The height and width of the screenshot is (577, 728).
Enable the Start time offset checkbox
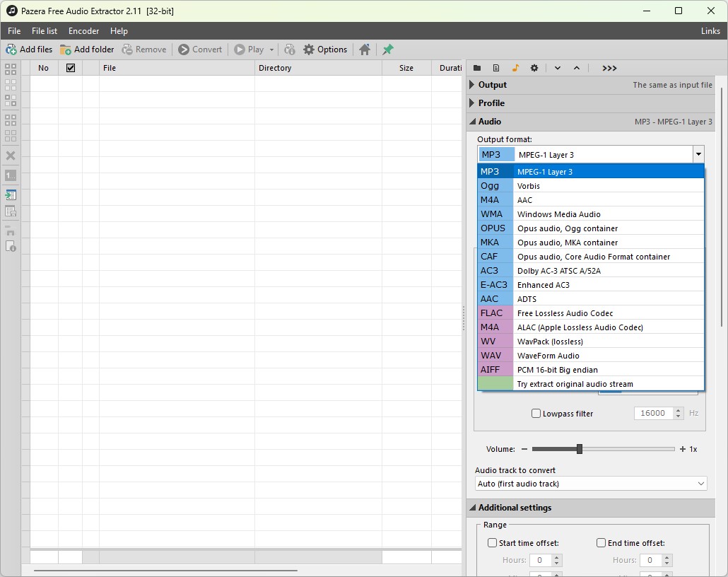click(492, 542)
